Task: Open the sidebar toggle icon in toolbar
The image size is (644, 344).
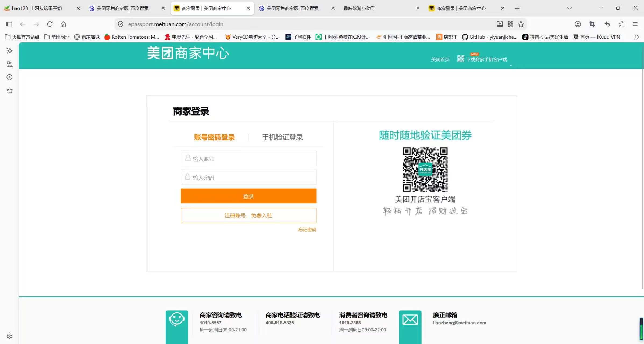Action: point(9,24)
